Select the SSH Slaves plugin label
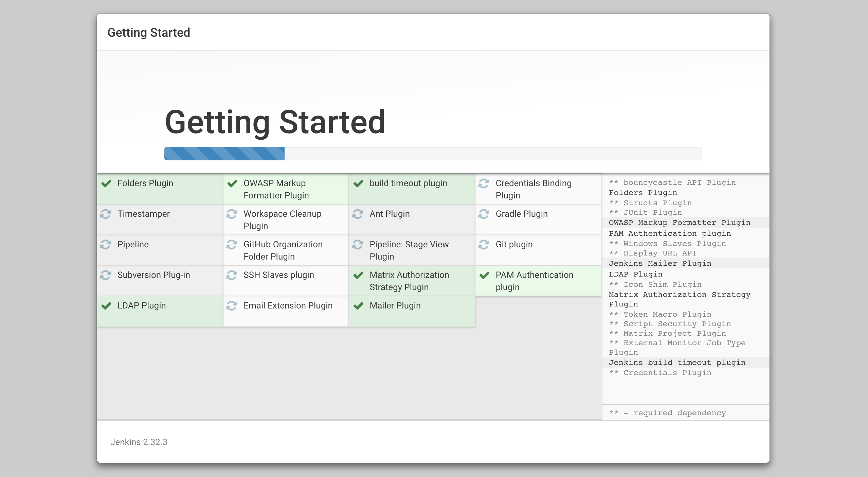Screen dimensions: 868x477 point(279,275)
